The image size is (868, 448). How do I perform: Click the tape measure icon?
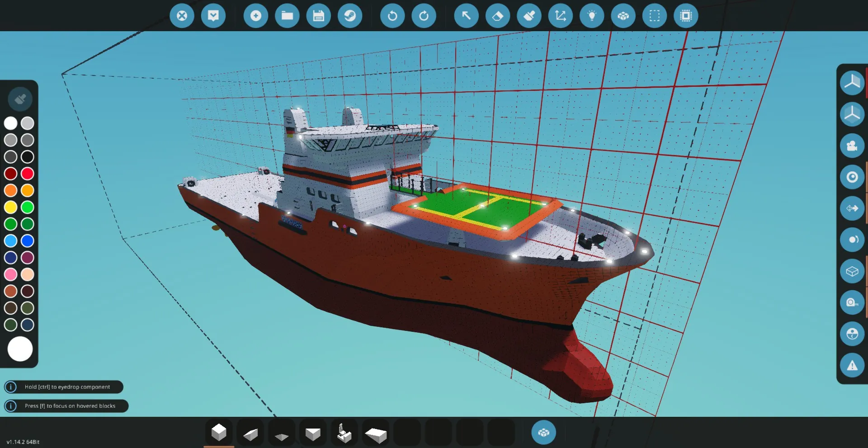click(852, 302)
